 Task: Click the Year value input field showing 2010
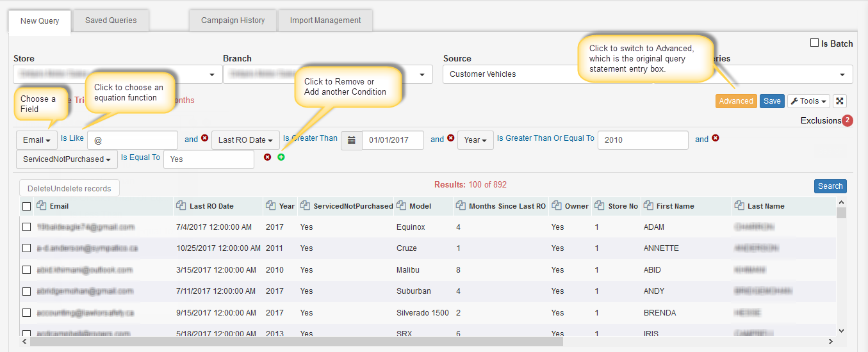pos(643,140)
